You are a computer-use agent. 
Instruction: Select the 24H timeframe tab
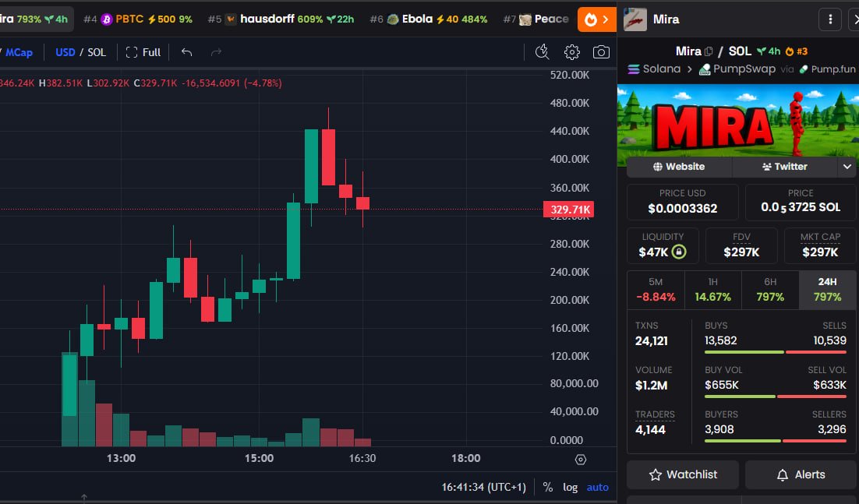coord(827,290)
